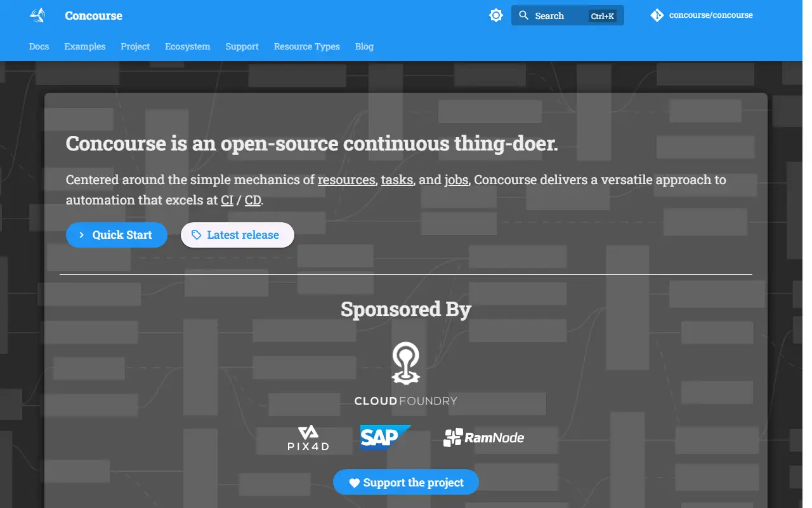Click the chevron icon on Quick Start
Viewport: 812px width, 508px height.
point(82,235)
